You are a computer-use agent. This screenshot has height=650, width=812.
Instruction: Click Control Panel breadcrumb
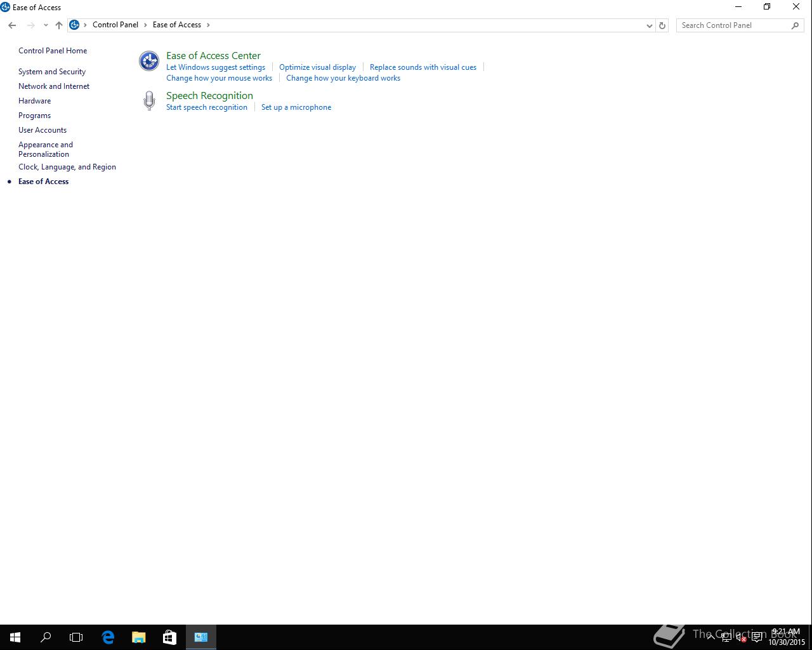point(115,25)
